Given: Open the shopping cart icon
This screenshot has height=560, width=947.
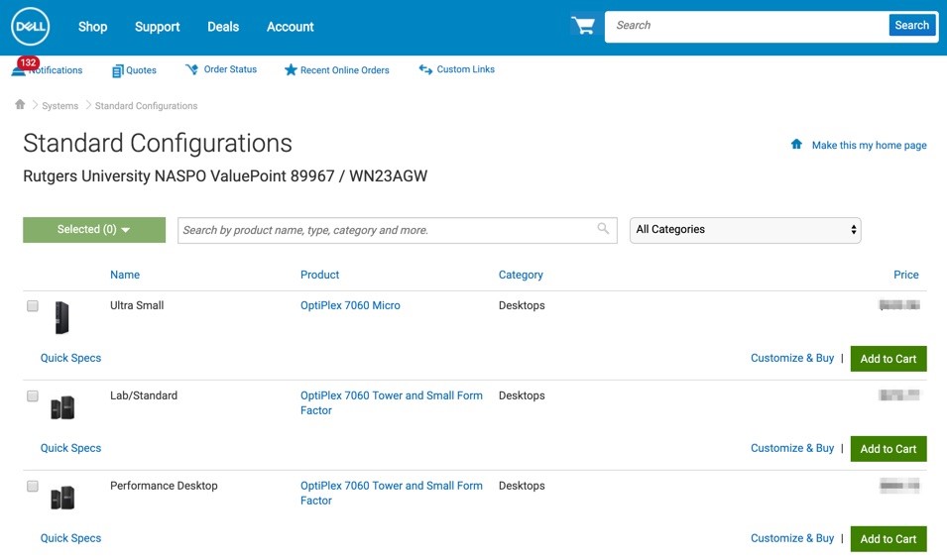Looking at the screenshot, I should (x=583, y=26).
